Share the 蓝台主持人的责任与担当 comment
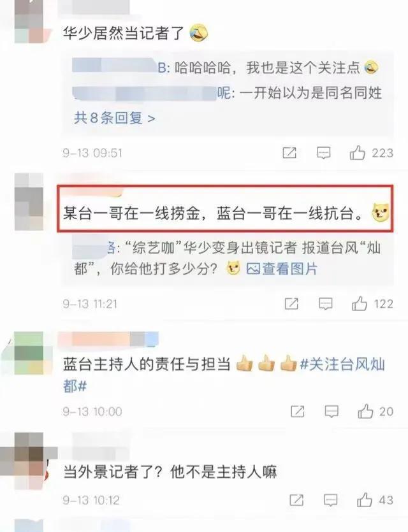The height and width of the screenshot is (532, 408). click(x=297, y=411)
